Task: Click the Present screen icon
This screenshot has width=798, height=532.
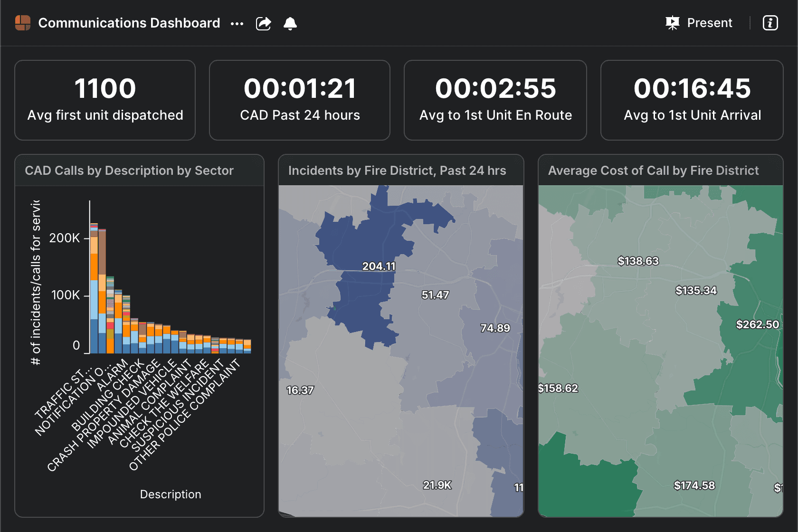Action: [673, 23]
